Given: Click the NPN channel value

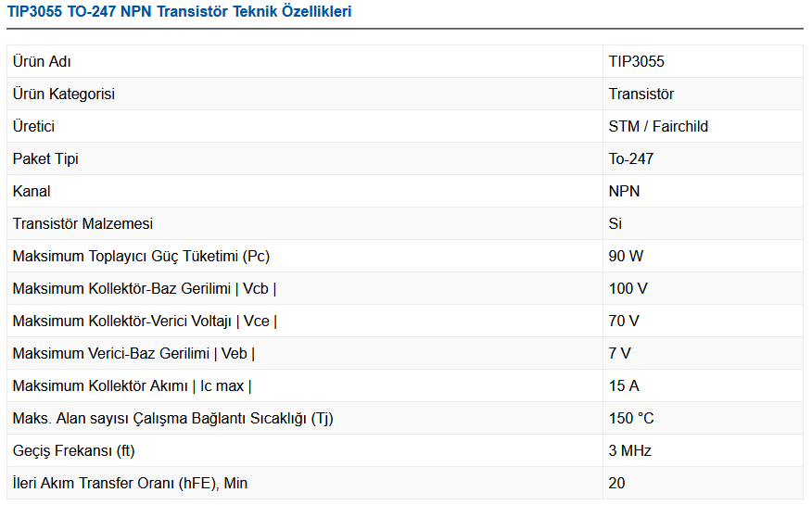Looking at the screenshot, I should (624, 192).
